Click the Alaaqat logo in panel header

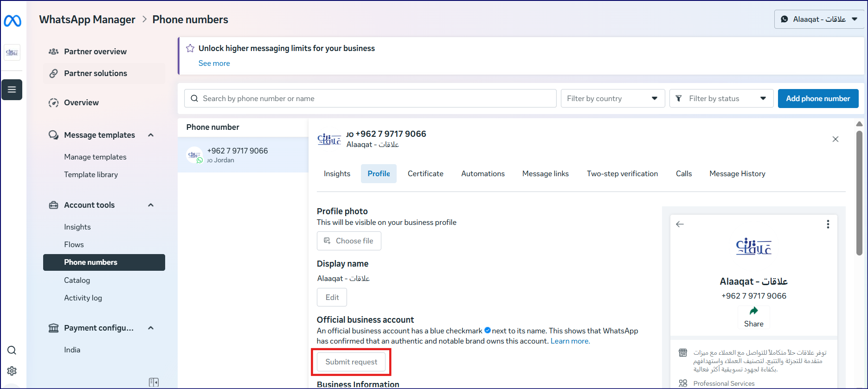pos(329,139)
